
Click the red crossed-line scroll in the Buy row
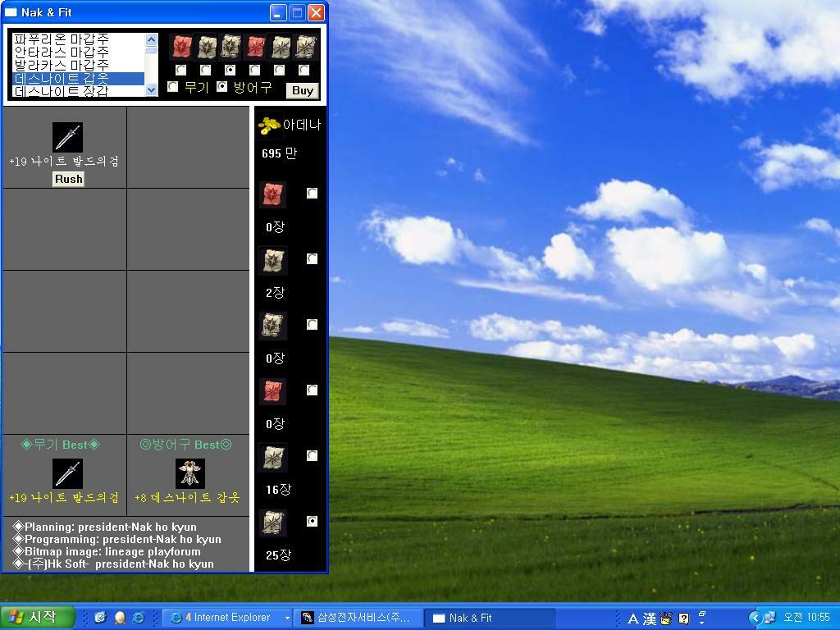pos(256,47)
